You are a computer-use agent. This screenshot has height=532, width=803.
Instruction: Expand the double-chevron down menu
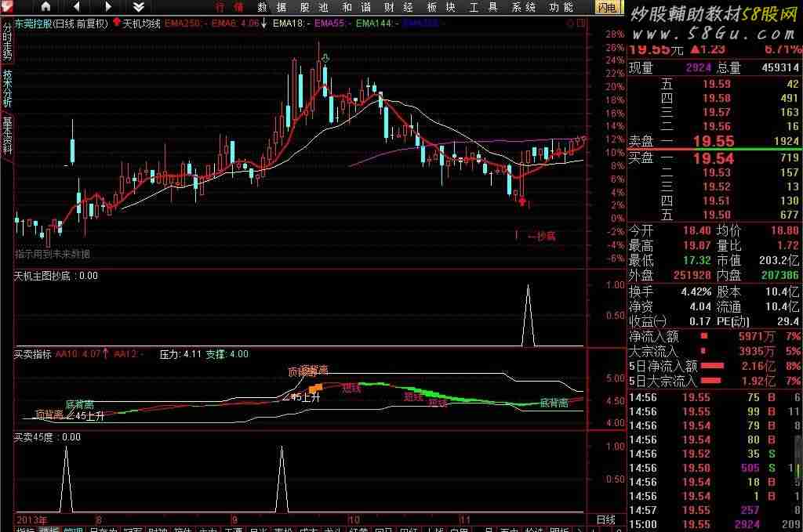tap(138, 6)
